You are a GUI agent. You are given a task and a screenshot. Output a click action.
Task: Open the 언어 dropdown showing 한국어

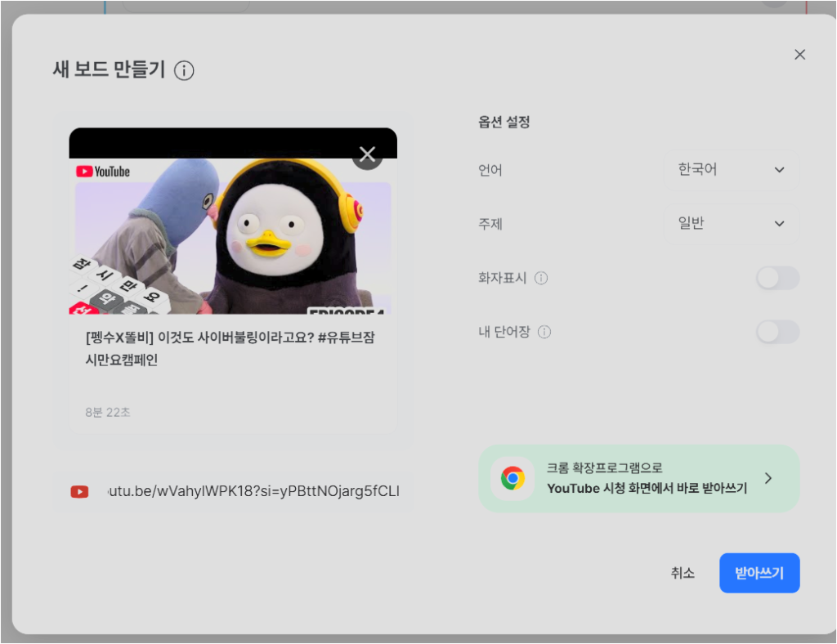(730, 169)
